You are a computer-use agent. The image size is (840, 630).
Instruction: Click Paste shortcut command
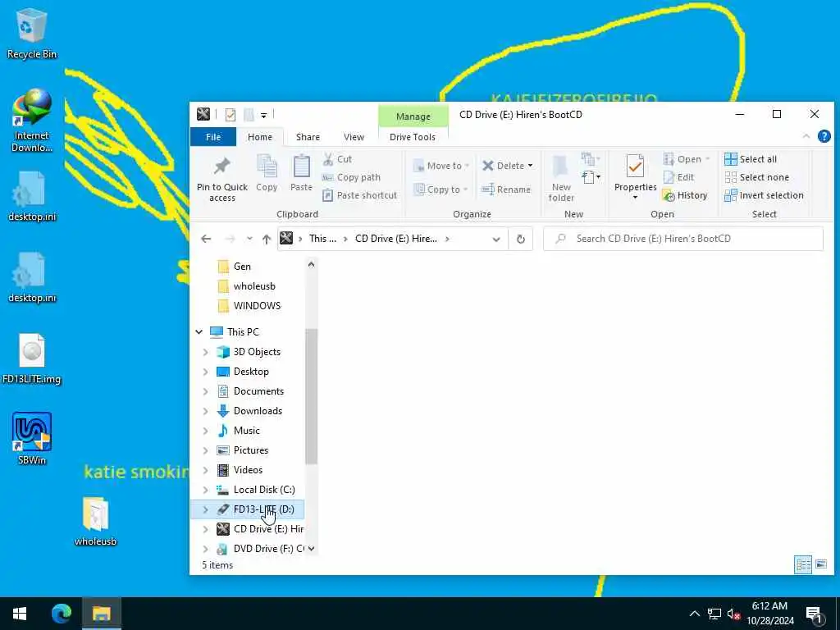coord(359,195)
